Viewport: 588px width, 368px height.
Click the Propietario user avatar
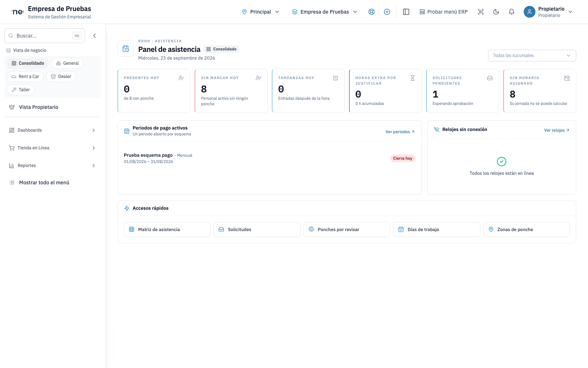click(x=529, y=12)
